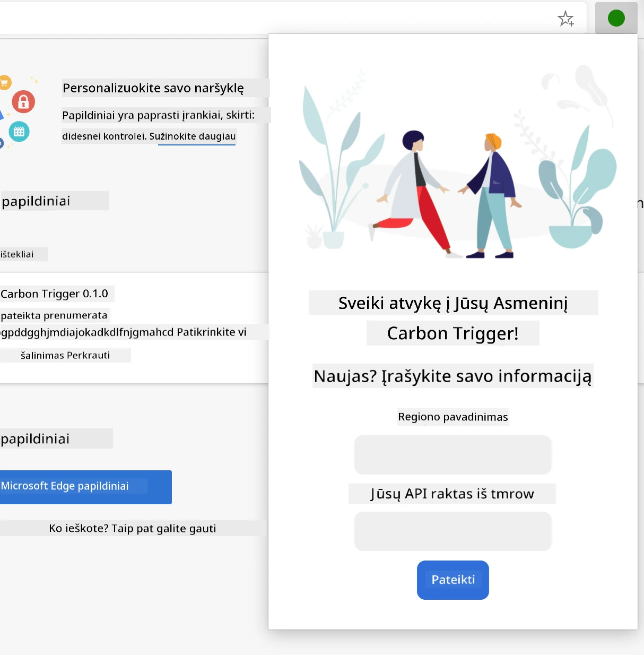Click the add-to-favorites star icon
644x655 pixels.
tap(565, 19)
